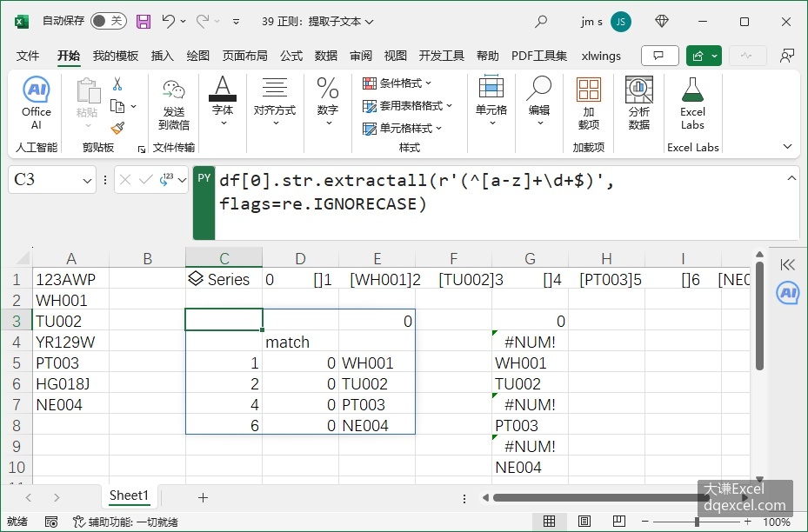Collapse the ribbon with the chevron

click(787, 147)
